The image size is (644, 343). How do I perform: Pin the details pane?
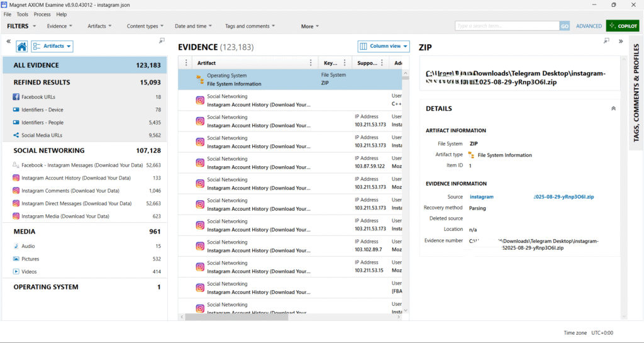tap(606, 40)
